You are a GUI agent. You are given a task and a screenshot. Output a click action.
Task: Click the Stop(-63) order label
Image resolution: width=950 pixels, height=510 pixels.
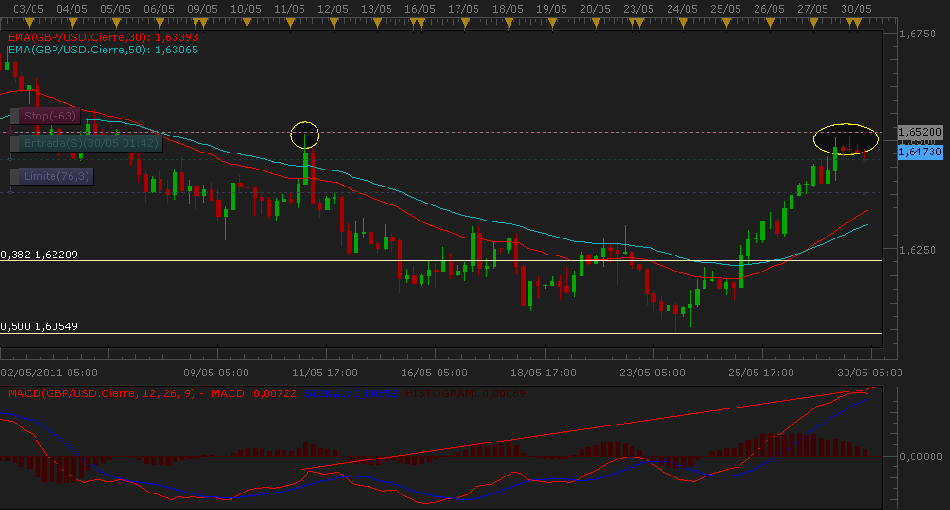tap(44, 116)
